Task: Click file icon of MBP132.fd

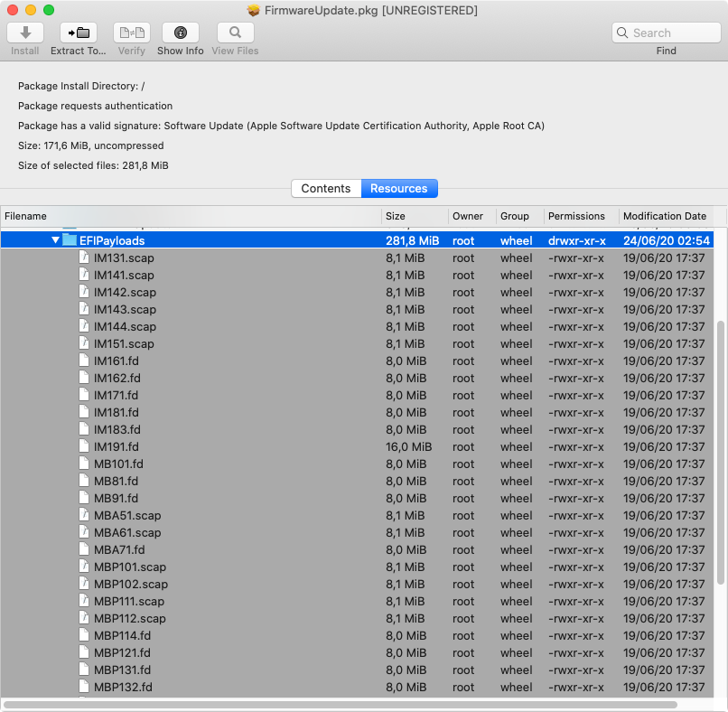Action: 84,687
